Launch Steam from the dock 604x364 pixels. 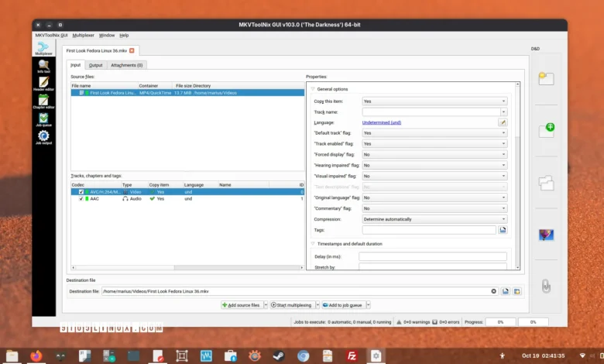coord(279,356)
